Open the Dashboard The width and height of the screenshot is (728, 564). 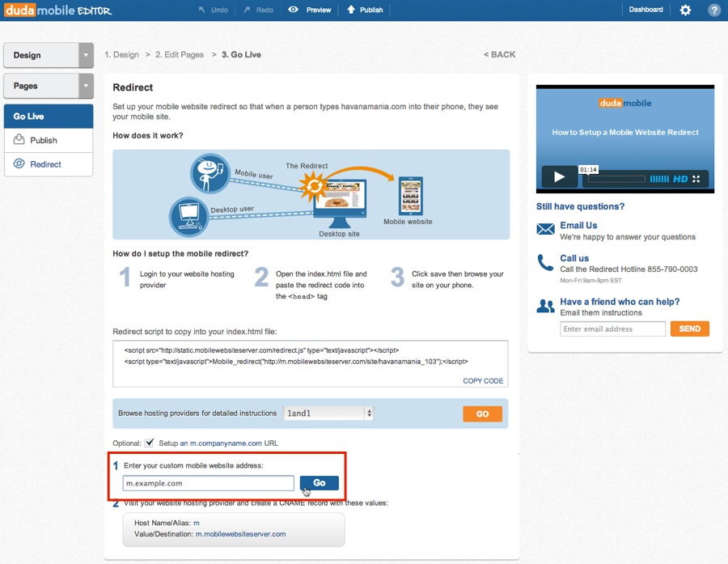(645, 9)
